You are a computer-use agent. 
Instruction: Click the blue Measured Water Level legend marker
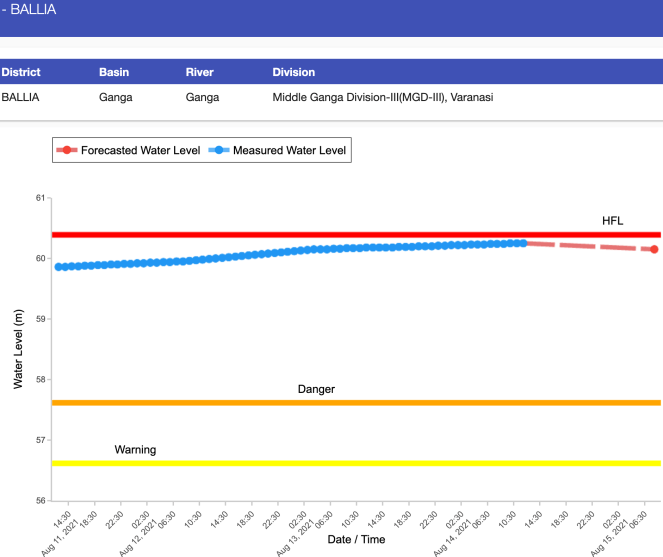(220, 151)
